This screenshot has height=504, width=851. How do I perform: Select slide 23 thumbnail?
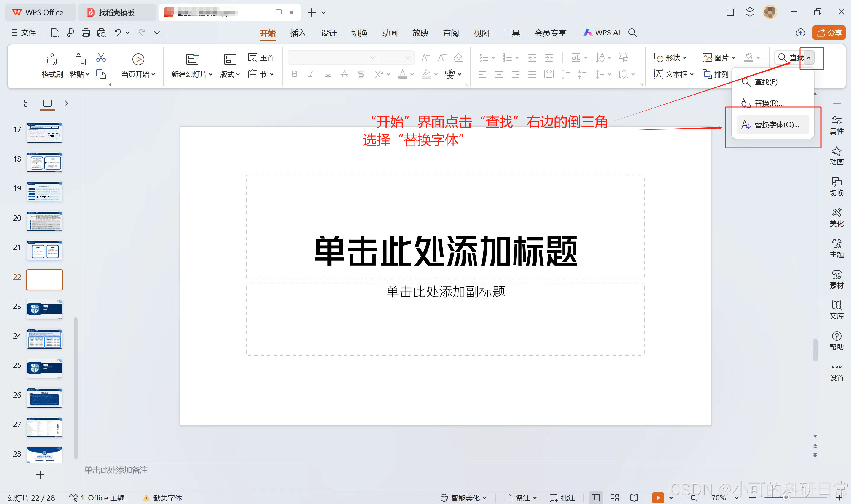pyautogui.click(x=44, y=309)
